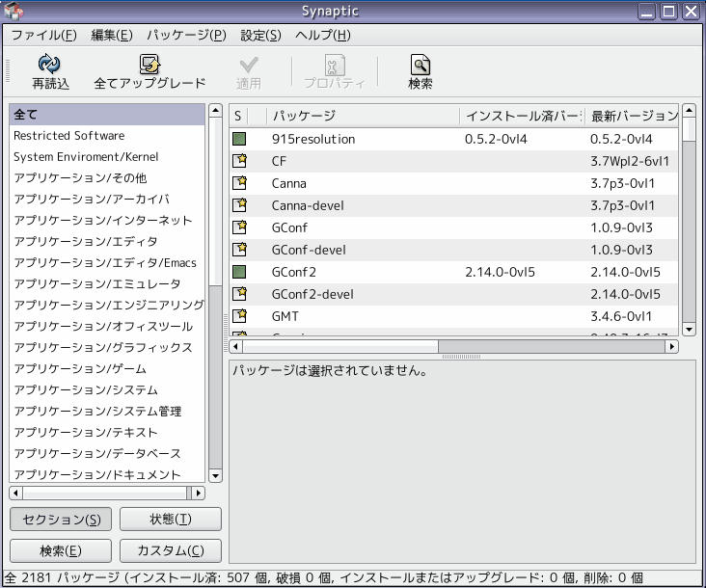The image size is (706, 588).
Task: Click the package list vertical scrollbar thumb
Action: pyautogui.click(x=689, y=129)
